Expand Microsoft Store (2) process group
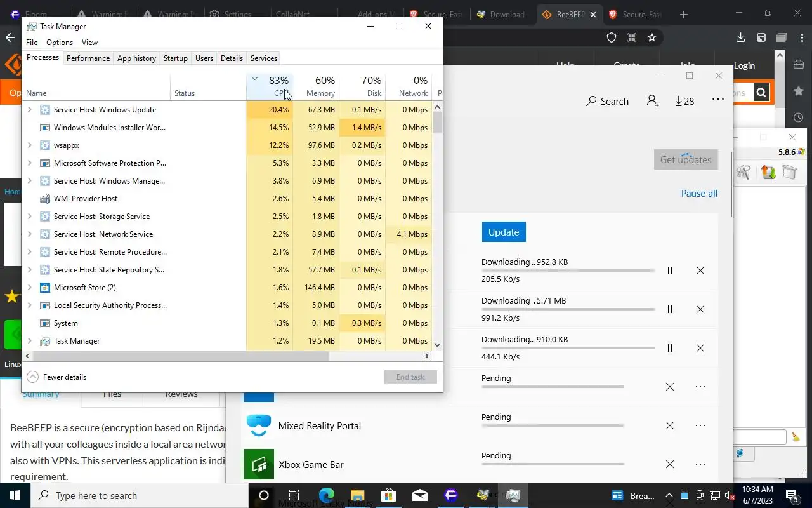 [x=29, y=288]
